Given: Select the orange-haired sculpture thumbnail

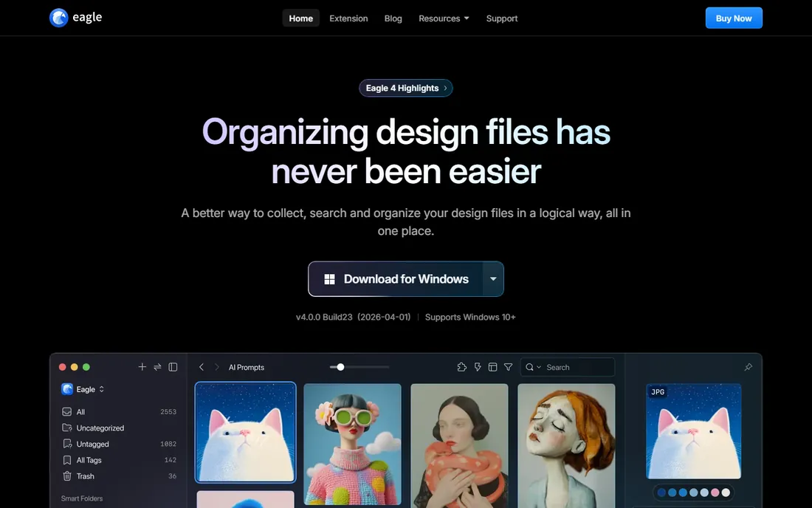Looking at the screenshot, I should coord(566,445).
